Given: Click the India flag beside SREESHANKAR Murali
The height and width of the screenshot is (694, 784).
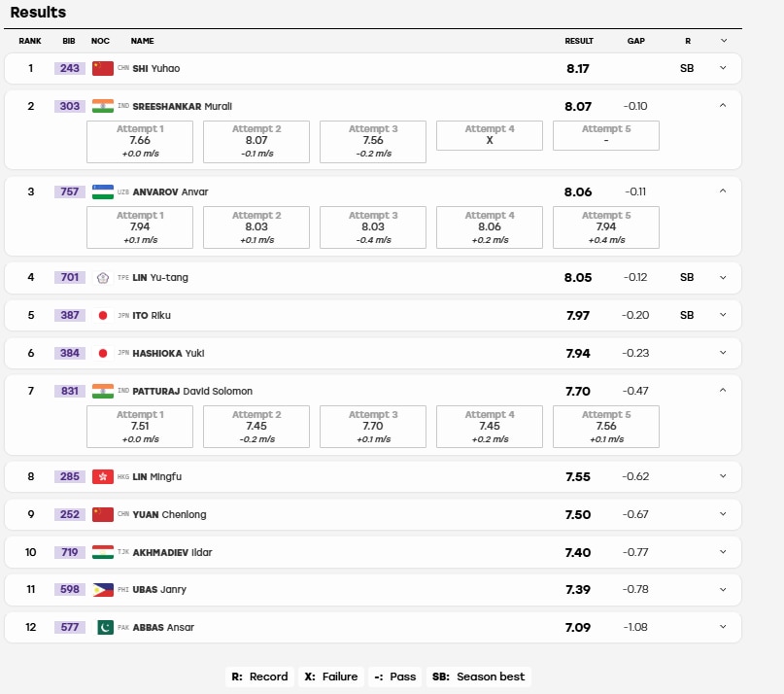Looking at the screenshot, I should 103,106.
